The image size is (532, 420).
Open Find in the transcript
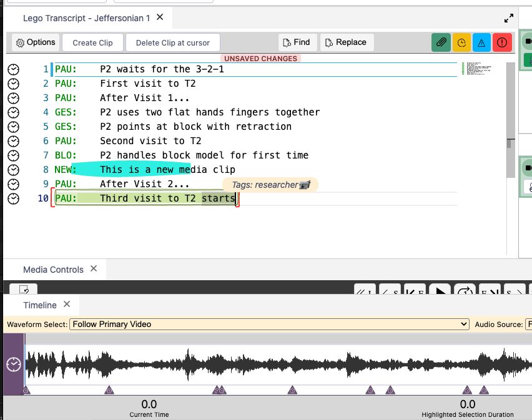[x=297, y=42]
